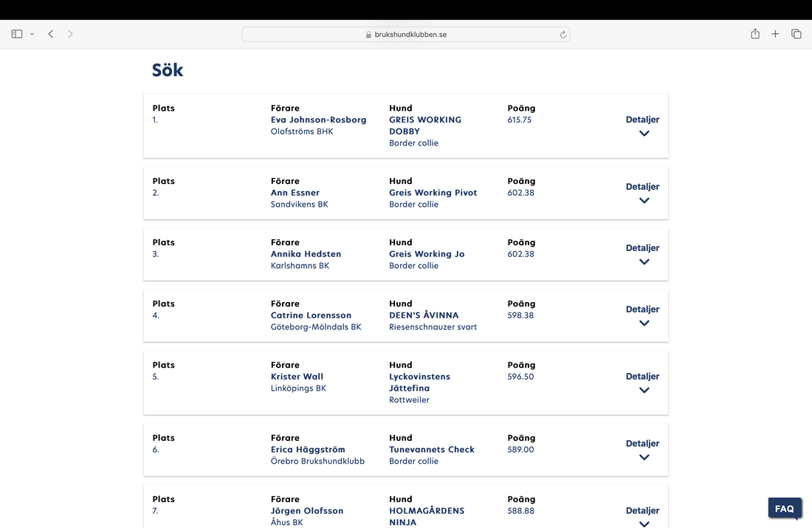Expand Detaljer for Catrine Lorensson
The width and height of the screenshot is (812, 528).
tap(642, 315)
